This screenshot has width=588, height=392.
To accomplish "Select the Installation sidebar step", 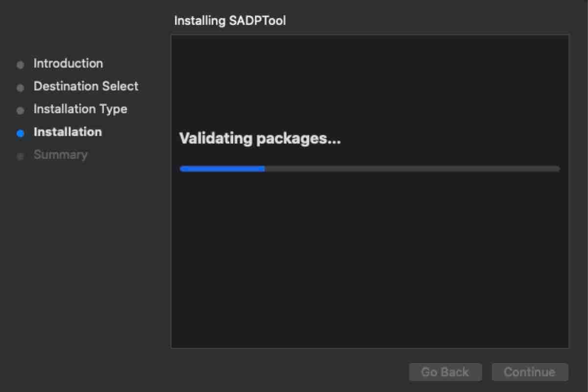I will (67, 132).
